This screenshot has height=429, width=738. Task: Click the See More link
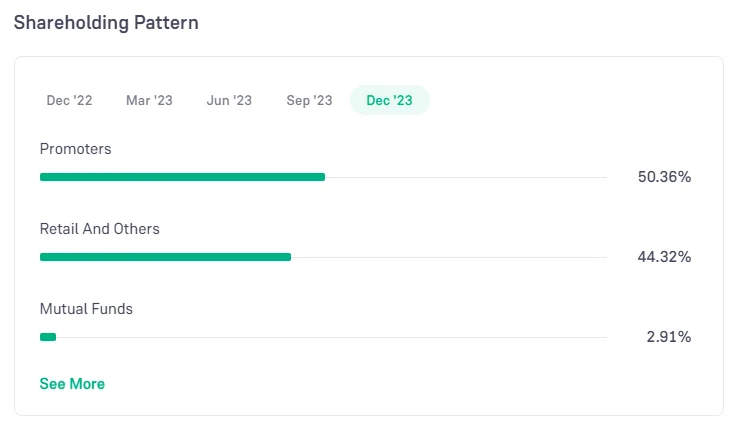[72, 384]
